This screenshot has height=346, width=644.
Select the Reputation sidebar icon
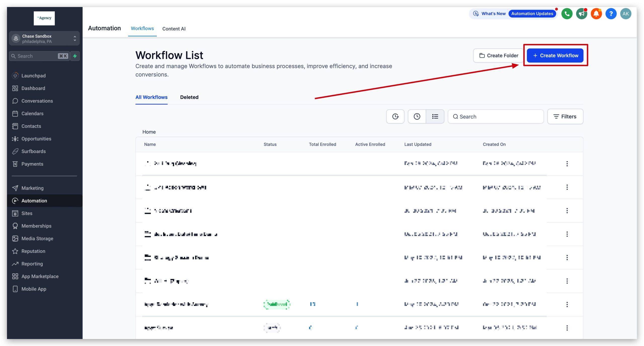15,251
